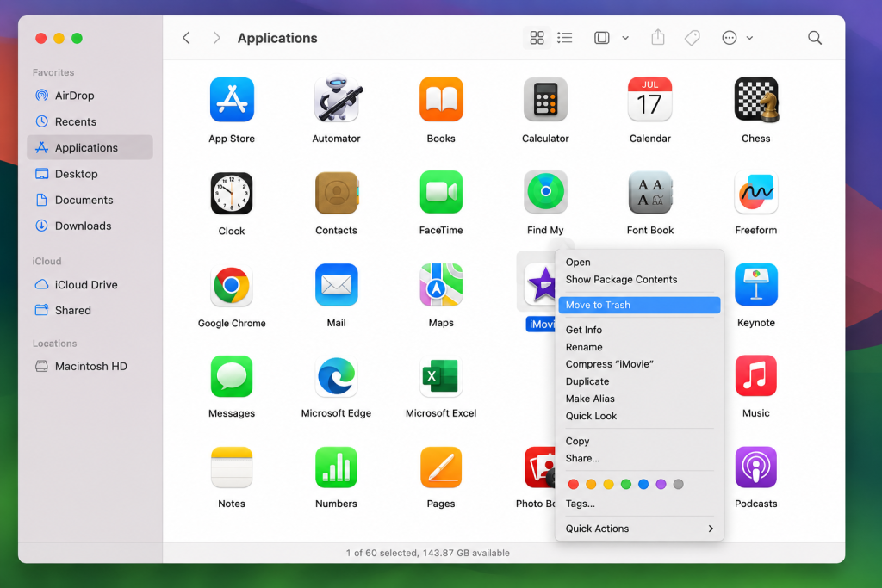Select the Find My app icon
This screenshot has width=882, height=588.
click(545, 192)
